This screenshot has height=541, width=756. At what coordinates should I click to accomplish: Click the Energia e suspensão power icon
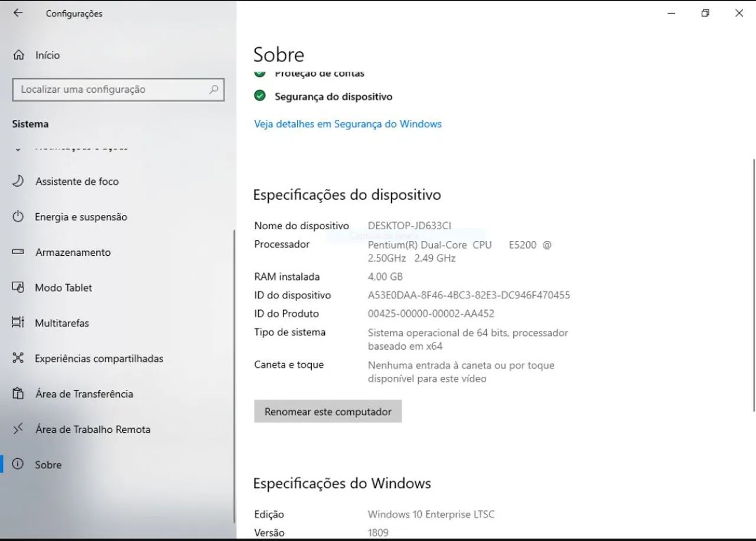(18, 217)
